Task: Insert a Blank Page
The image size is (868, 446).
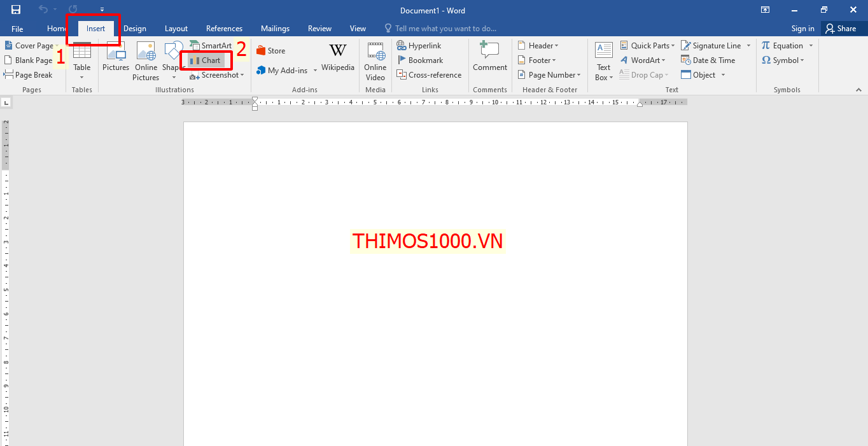Action: click(29, 60)
